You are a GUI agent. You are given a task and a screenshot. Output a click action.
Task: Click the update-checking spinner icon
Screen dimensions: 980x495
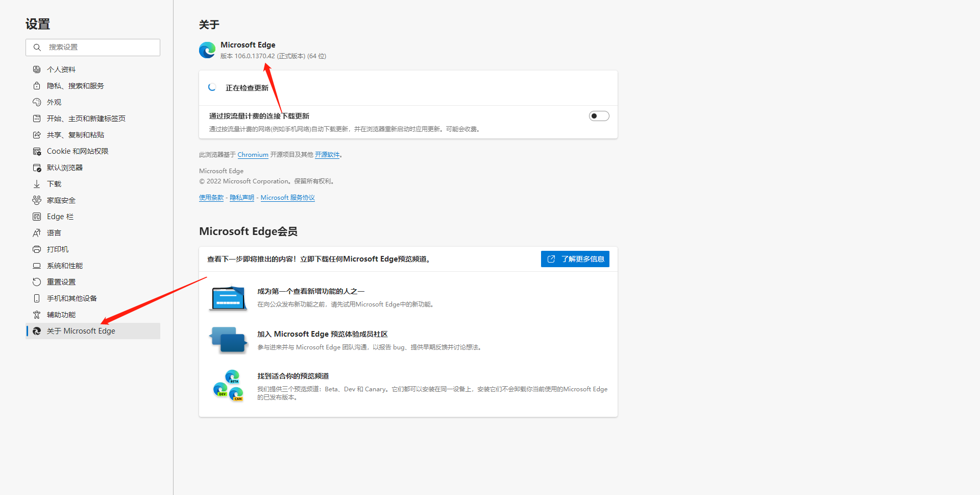click(212, 87)
